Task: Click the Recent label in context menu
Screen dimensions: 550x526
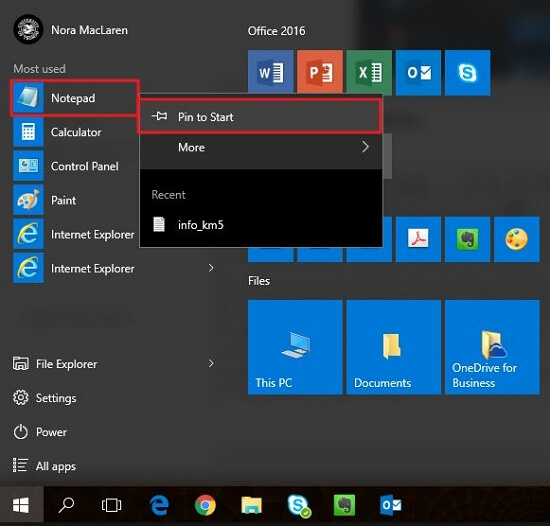Action: [x=168, y=195]
